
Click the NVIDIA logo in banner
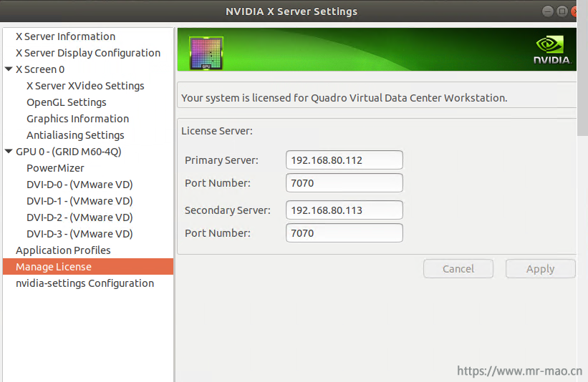coord(551,50)
